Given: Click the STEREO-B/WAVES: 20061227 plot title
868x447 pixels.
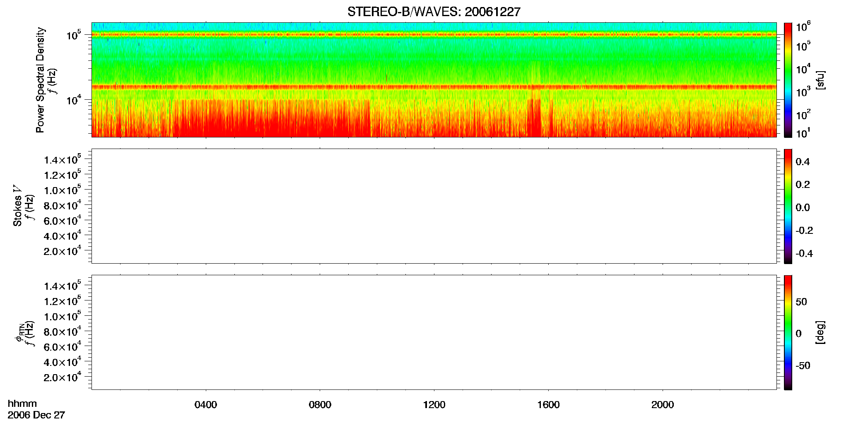Looking at the screenshot, I should [x=434, y=12].
